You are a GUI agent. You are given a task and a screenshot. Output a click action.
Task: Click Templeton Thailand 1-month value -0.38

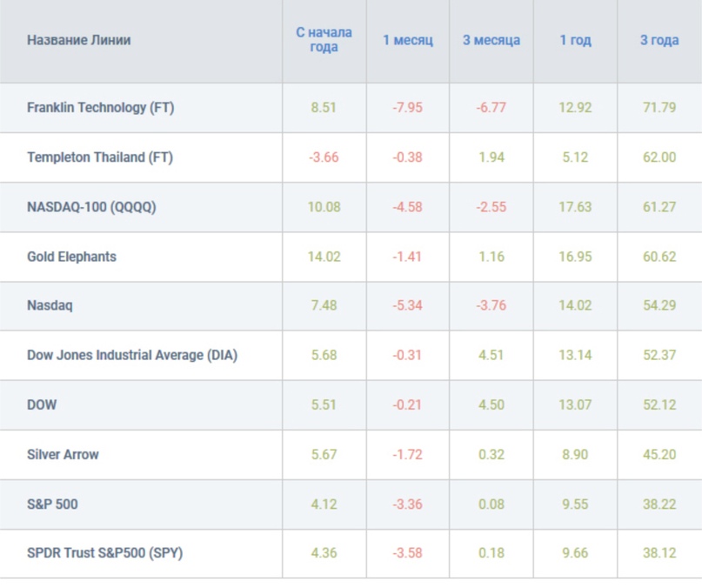click(407, 157)
